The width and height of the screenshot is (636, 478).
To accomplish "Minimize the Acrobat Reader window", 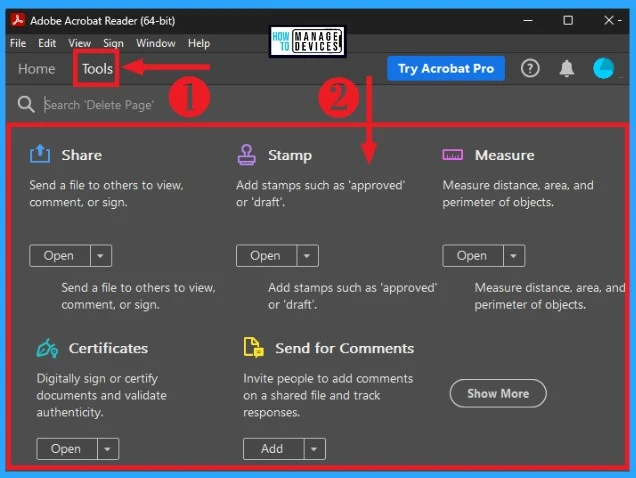I will [x=528, y=20].
